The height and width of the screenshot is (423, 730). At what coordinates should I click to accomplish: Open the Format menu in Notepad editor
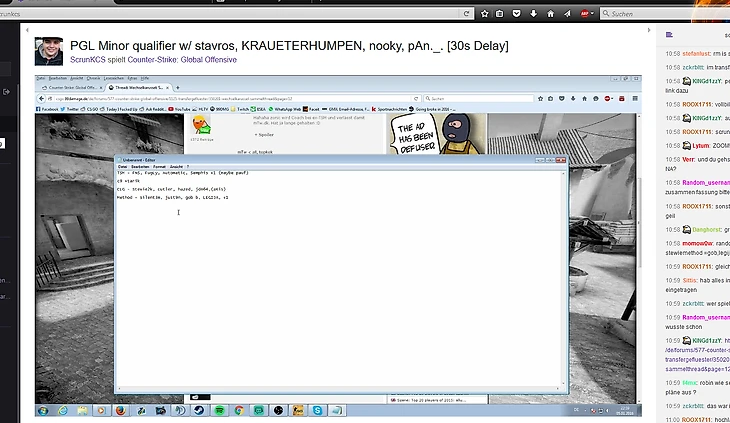pos(161,166)
